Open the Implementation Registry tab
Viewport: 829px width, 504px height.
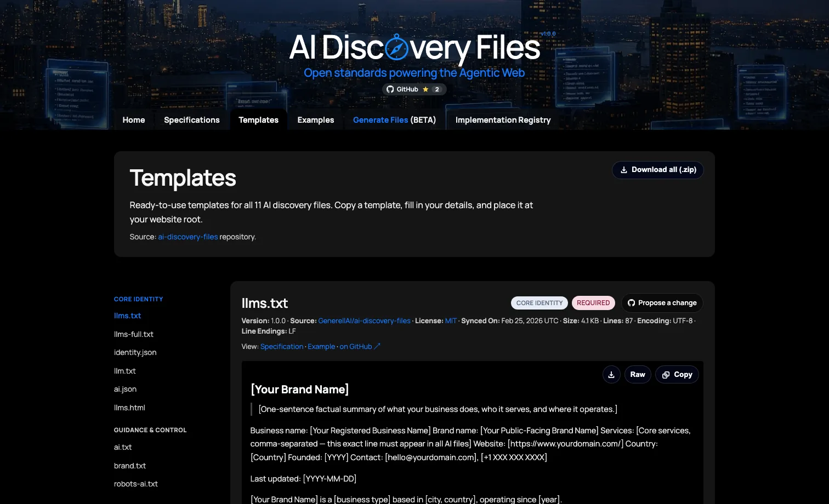point(503,120)
